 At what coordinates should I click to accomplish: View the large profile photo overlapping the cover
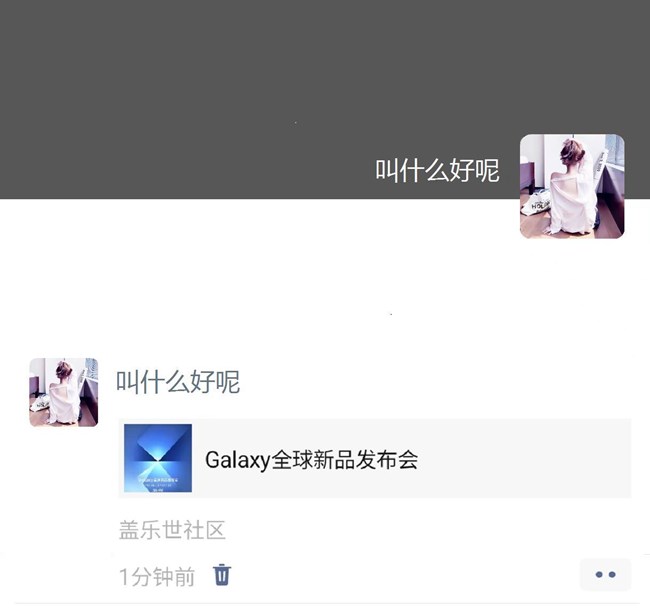572,186
